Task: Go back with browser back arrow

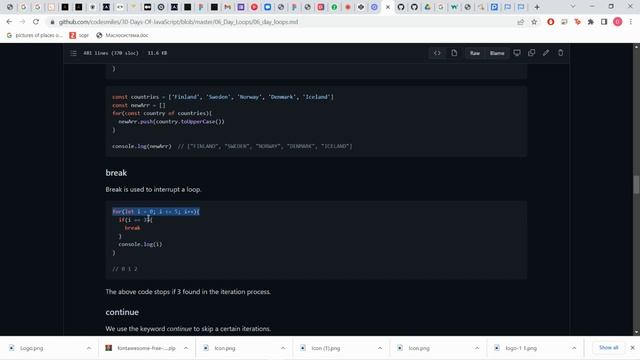Action: click(x=9, y=22)
